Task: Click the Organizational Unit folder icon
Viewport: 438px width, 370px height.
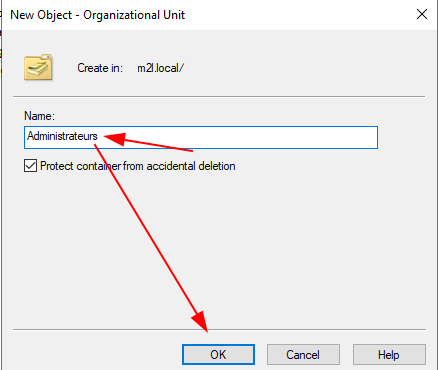Action: point(38,67)
